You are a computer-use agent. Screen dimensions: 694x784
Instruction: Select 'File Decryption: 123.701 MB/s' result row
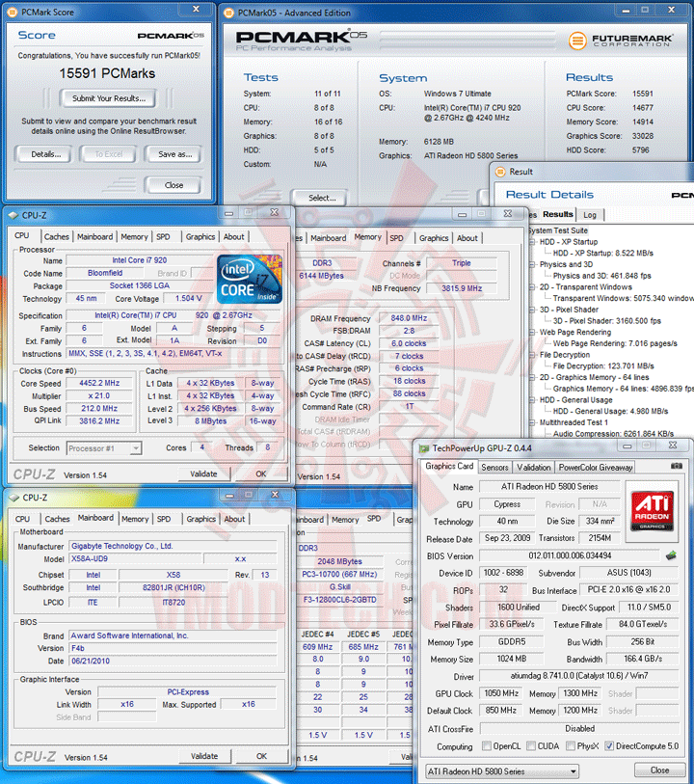click(603, 366)
